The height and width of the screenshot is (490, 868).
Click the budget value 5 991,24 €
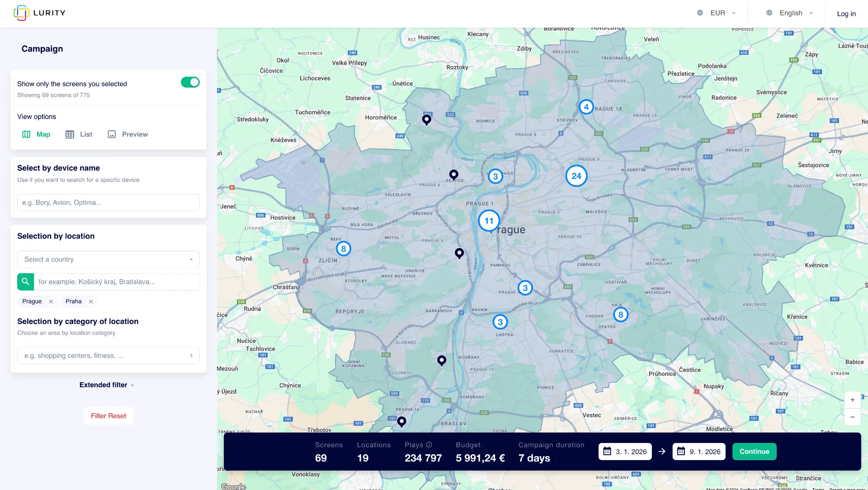pyautogui.click(x=480, y=458)
